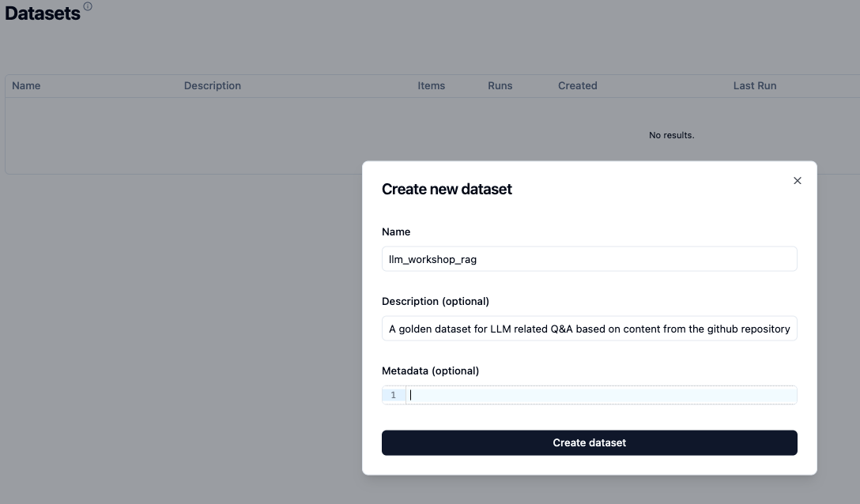Click the Runs column header
Screen dimensions: 860x504
coord(500,86)
